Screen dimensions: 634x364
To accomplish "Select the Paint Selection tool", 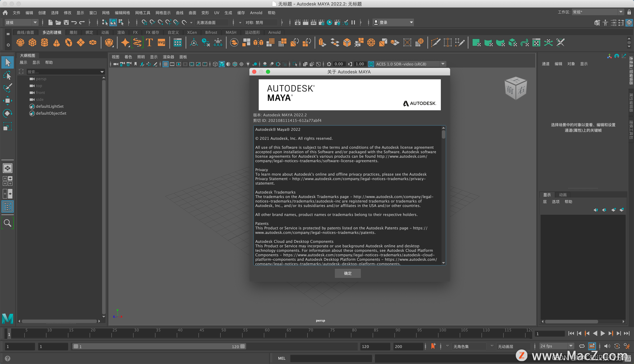I will coord(7,88).
